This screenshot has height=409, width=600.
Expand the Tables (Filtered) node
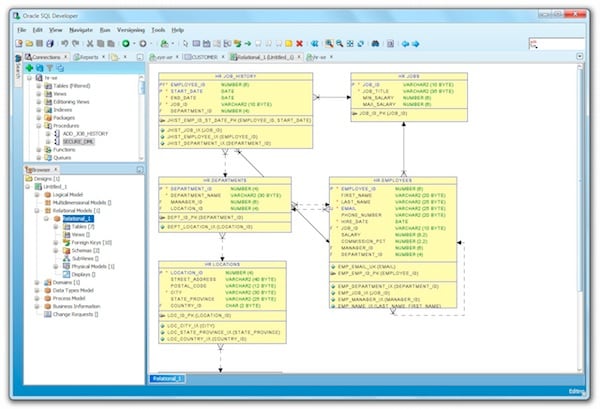(x=39, y=86)
